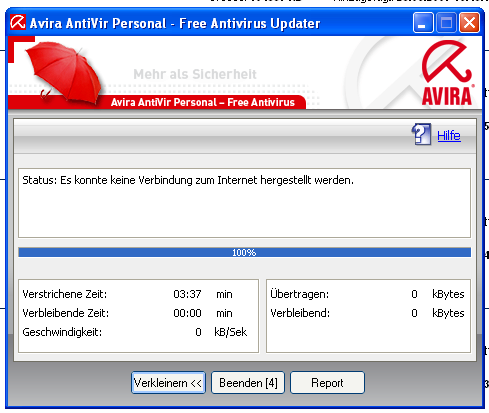The width and height of the screenshot is (489, 413).
Task: Click the 'Avira AntiVir Personal – Free Antivirus' red banner label
Action: (203, 102)
